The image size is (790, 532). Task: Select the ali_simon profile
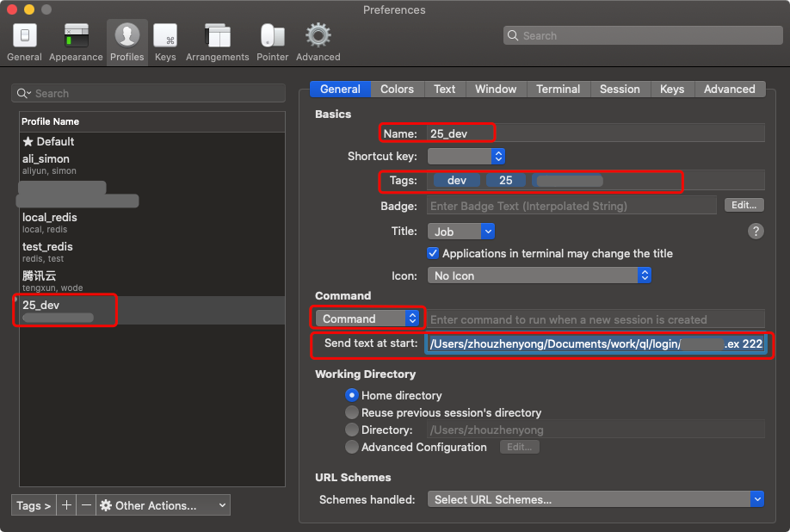pyautogui.click(x=152, y=164)
